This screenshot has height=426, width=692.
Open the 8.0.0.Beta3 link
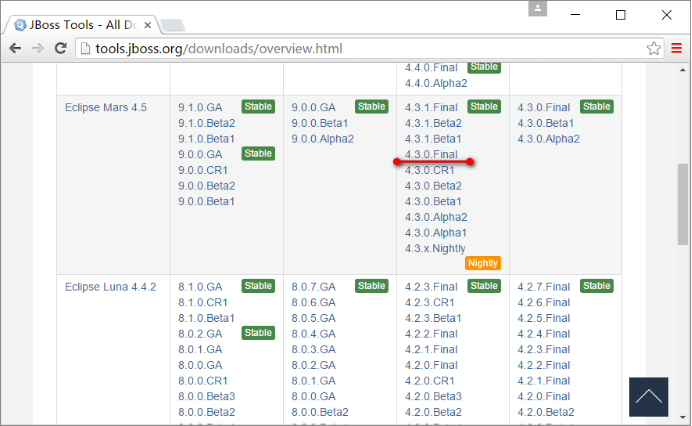pyautogui.click(x=207, y=396)
